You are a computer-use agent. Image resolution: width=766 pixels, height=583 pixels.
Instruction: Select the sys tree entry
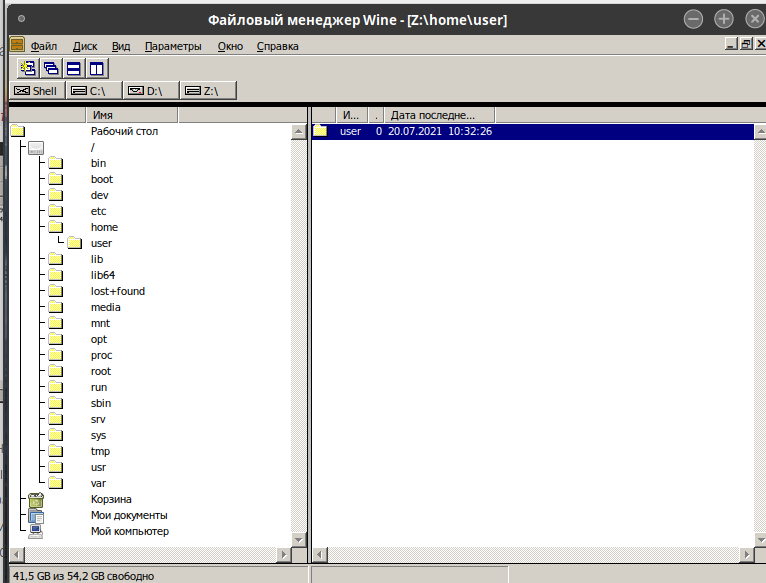98,435
